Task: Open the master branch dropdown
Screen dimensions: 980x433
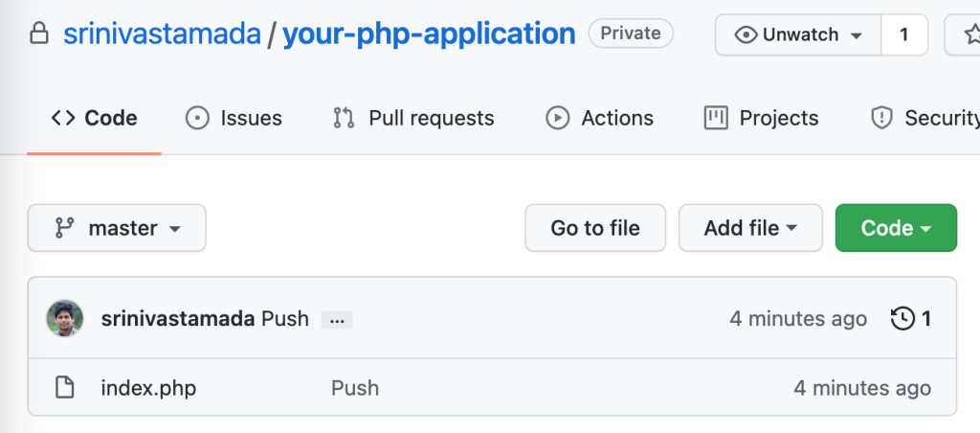Action: (x=117, y=228)
